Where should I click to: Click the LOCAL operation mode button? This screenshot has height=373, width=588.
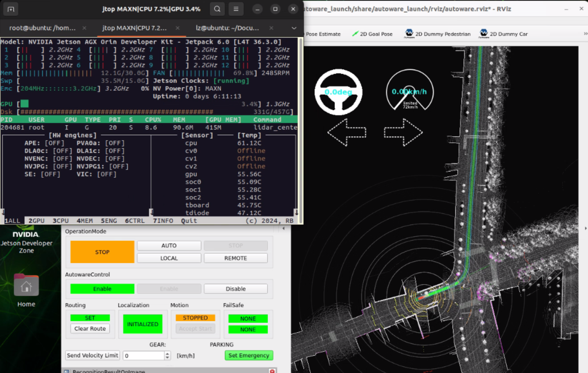[x=169, y=258]
